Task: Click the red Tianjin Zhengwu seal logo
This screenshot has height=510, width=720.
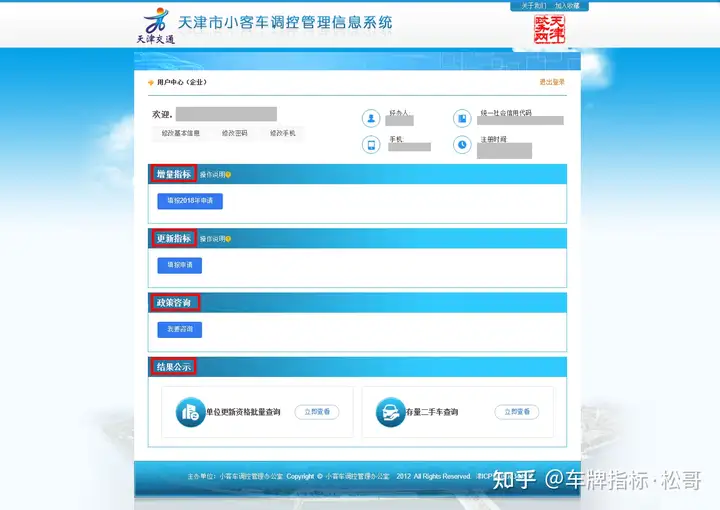Action: pyautogui.click(x=549, y=29)
